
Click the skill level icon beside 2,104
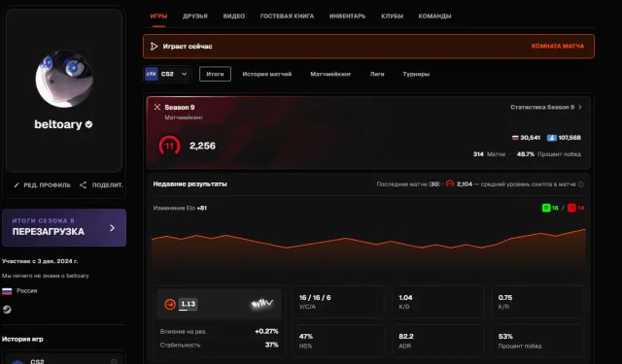pyautogui.click(x=450, y=183)
